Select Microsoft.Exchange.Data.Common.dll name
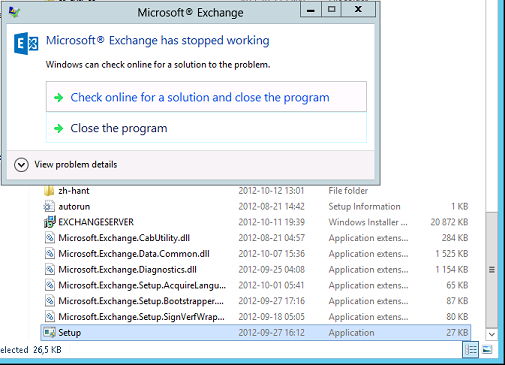The image size is (505, 365). 134,254
